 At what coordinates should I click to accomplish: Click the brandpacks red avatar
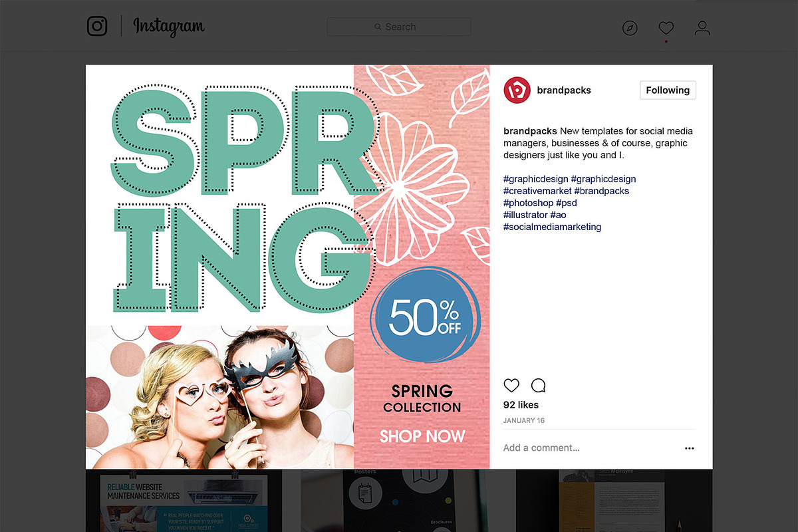point(517,90)
